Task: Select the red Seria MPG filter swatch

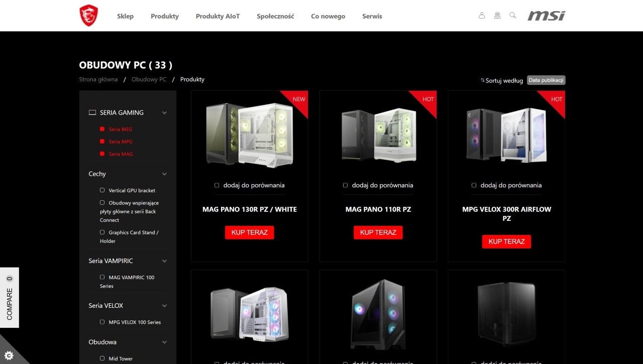Action: (102, 142)
